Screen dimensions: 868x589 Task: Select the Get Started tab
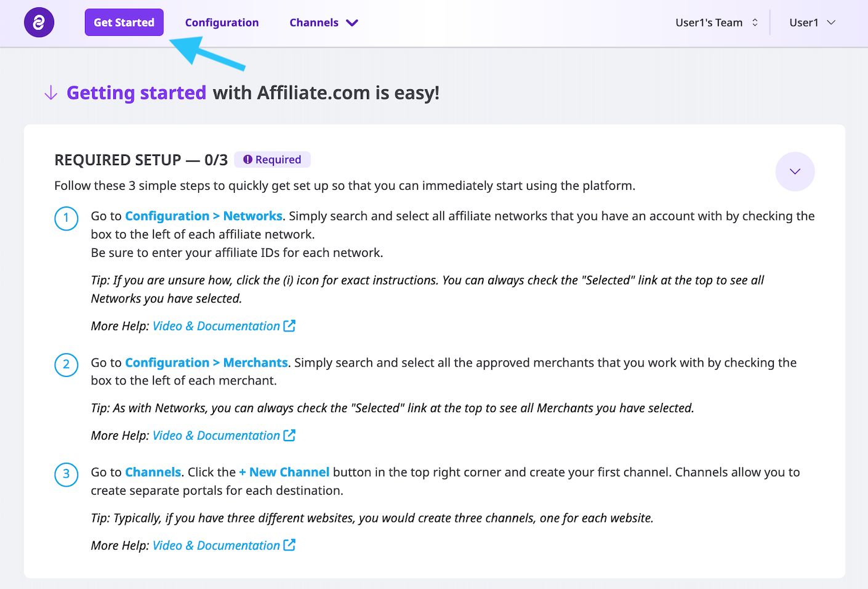tap(124, 23)
